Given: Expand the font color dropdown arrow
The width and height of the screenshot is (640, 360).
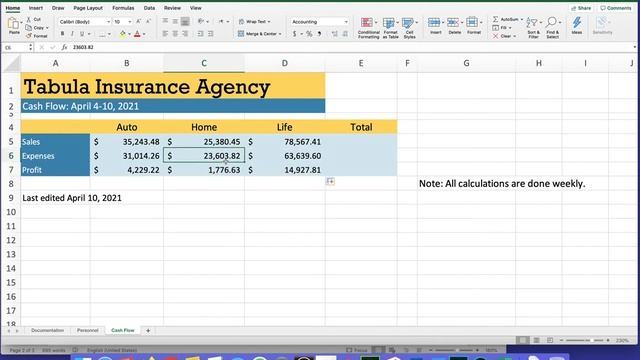Looking at the screenshot, I should [x=144, y=34].
